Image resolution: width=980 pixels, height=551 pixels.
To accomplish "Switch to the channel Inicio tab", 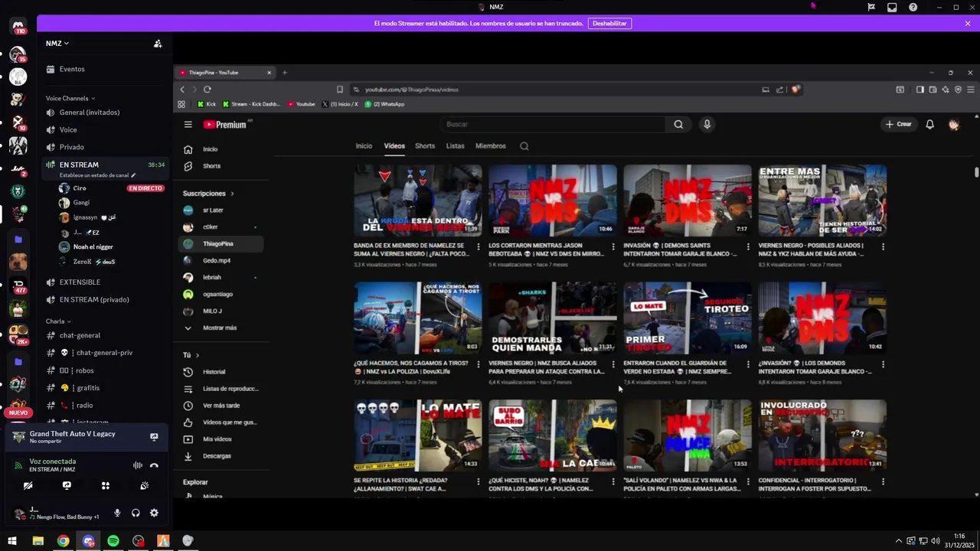I will click(364, 146).
